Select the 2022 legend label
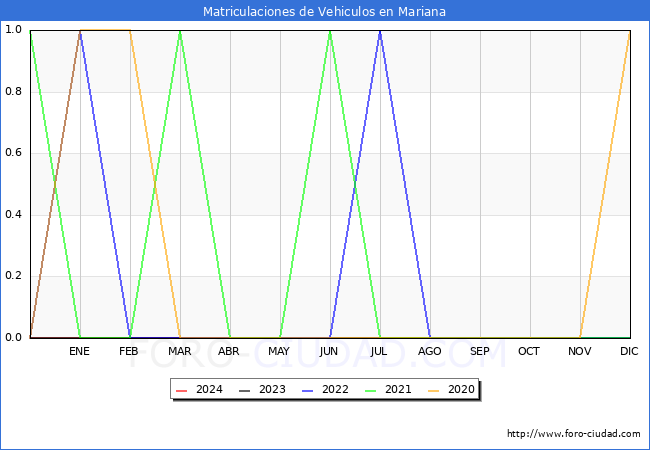650x450 pixels. click(x=335, y=390)
